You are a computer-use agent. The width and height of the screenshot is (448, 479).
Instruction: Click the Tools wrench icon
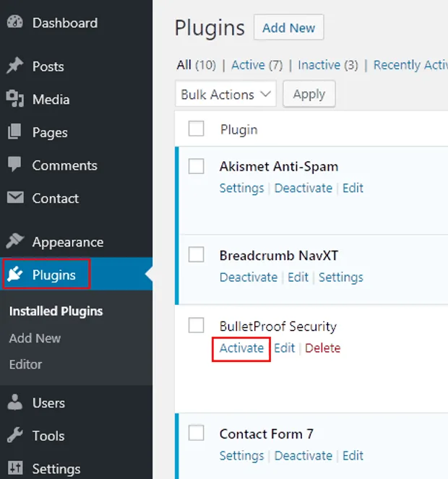[x=14, y=436]
